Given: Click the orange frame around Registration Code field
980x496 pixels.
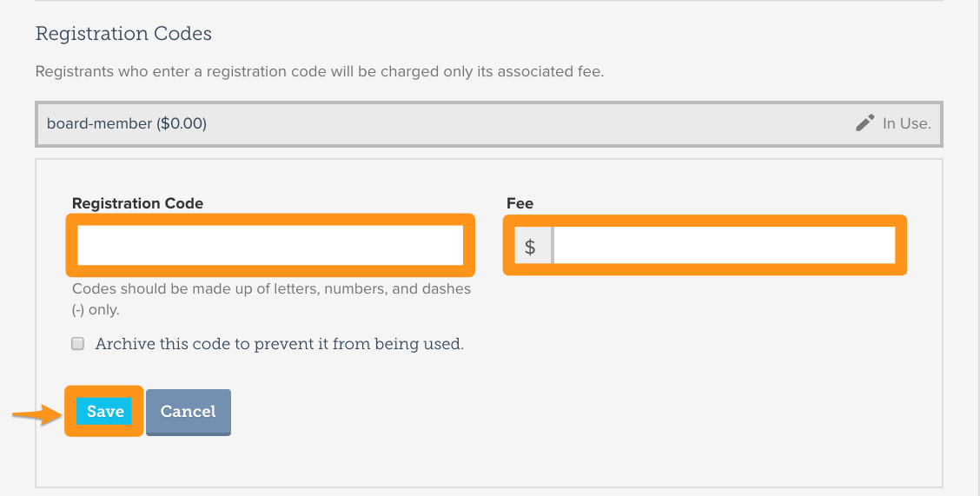Looking at the screenshot, I should [270, 219].
